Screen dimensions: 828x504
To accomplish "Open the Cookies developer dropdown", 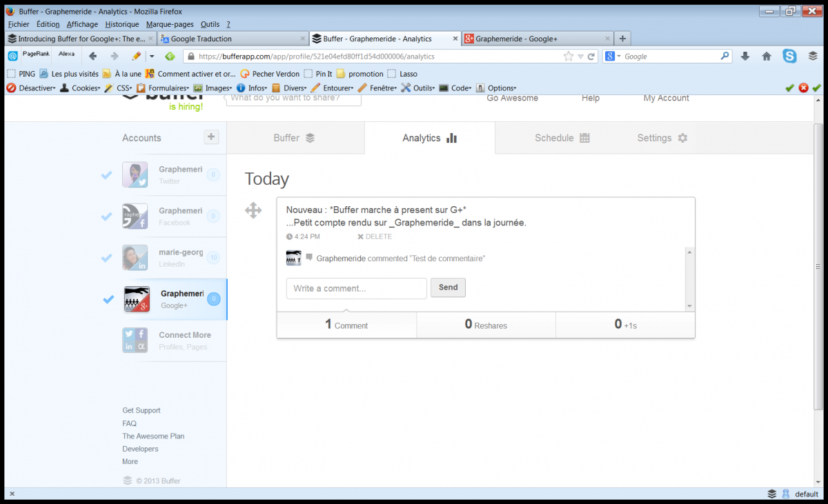I will coord(80,88).
